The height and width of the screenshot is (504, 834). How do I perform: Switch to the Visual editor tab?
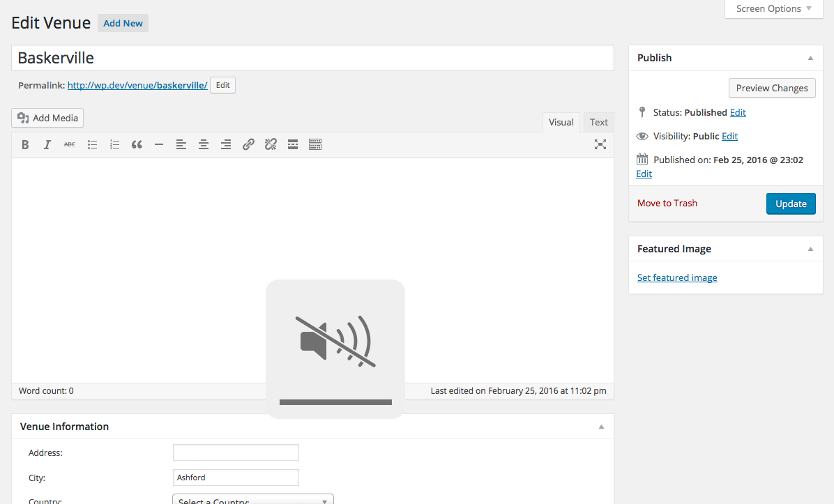[x=561, y=122]
